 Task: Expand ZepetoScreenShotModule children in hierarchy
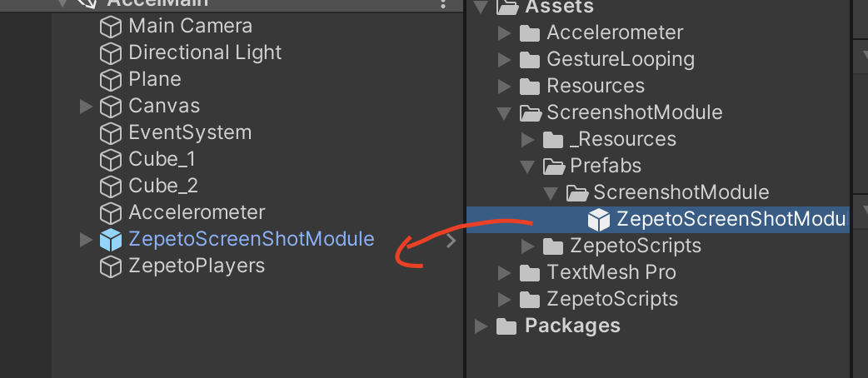[x=86, y=240]
